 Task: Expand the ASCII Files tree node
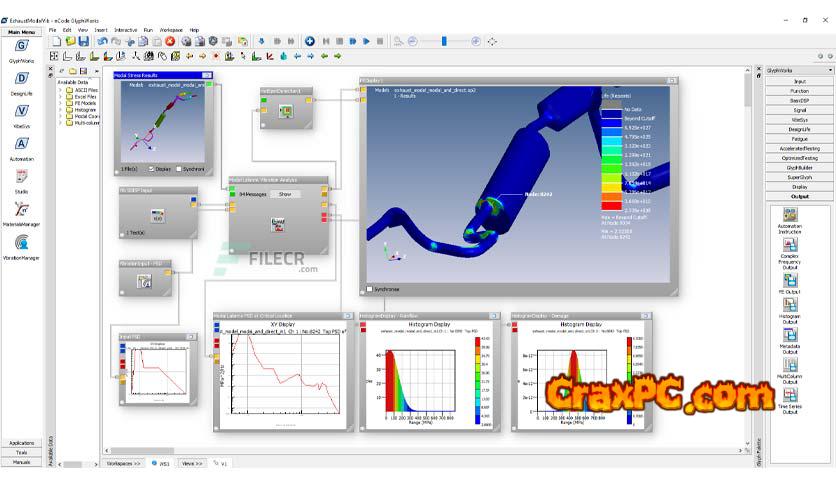tap(61, 90)
